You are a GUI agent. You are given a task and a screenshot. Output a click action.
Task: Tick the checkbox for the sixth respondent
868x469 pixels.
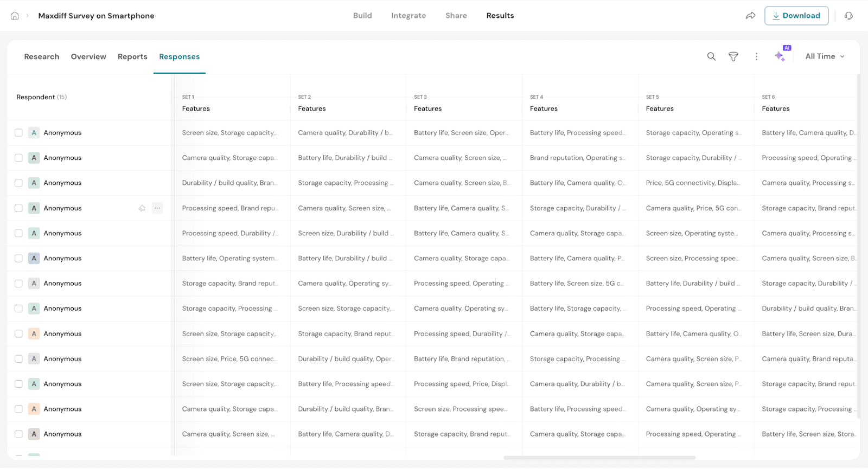click(x=18, y=259)
